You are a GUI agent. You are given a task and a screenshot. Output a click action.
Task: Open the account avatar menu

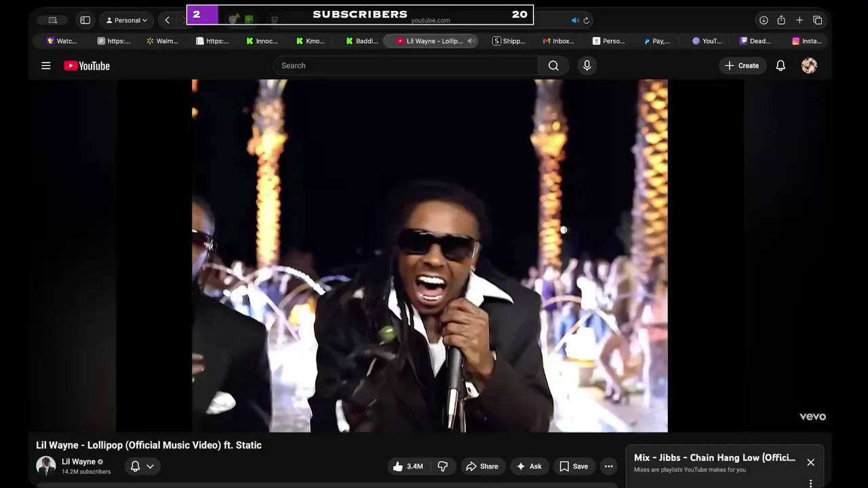click(x=809, y=66)
